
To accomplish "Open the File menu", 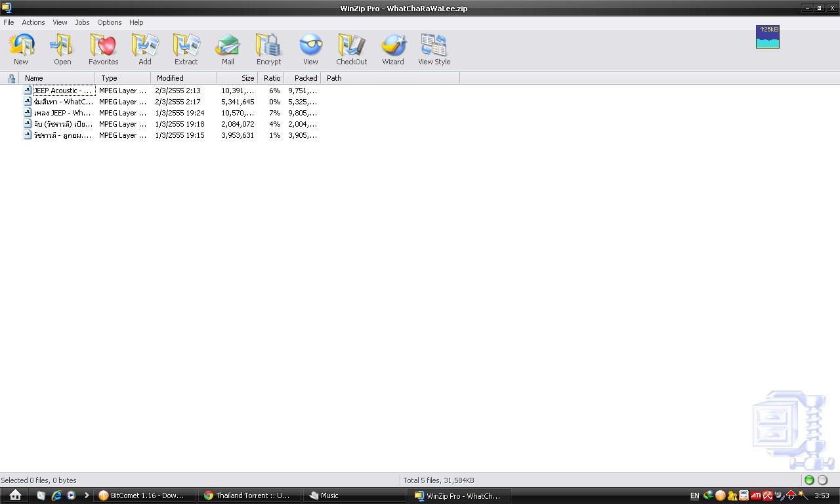I will click(9, 22).
